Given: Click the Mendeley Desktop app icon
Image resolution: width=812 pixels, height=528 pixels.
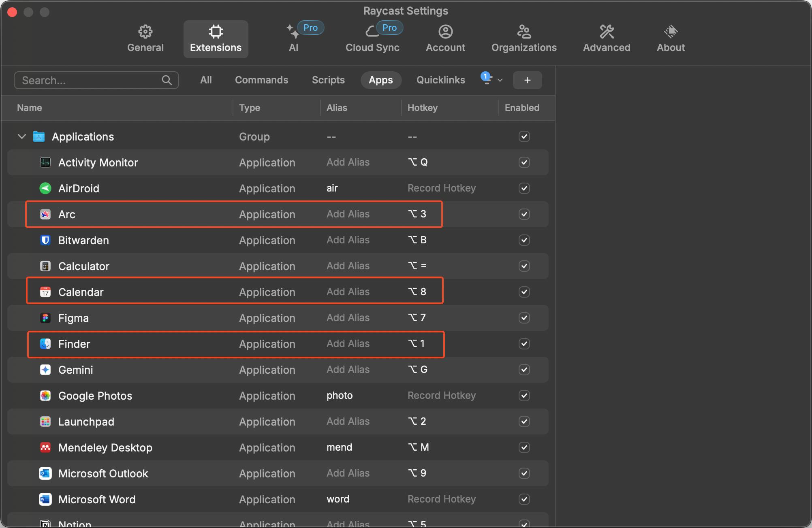Looking at the screenshot, I should pos(45,447).
